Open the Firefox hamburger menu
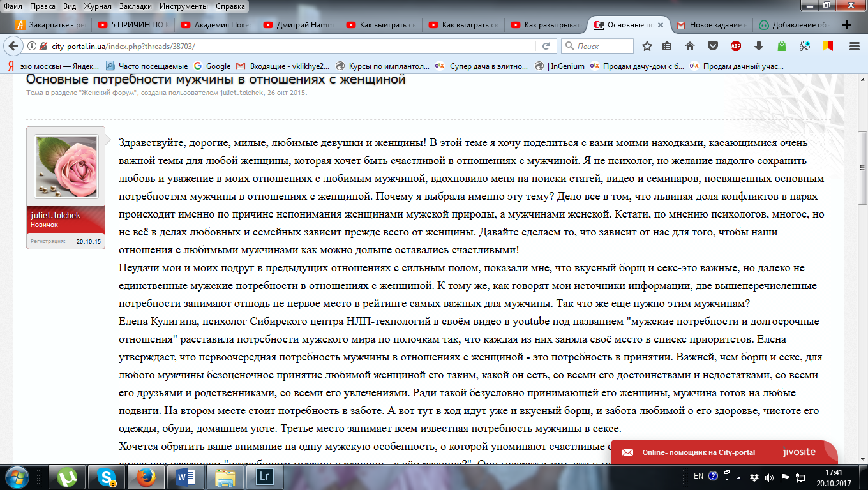 coord(855,47)
